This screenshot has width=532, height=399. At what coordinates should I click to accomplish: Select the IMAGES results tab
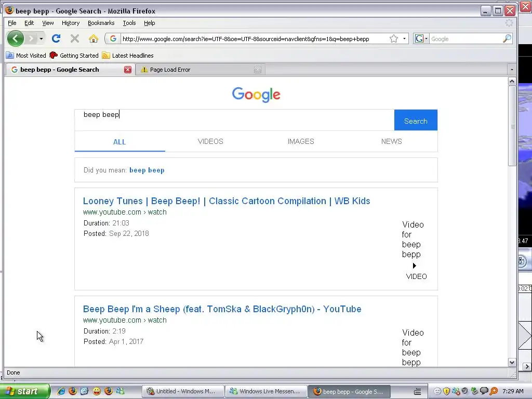tap(301, 141)
